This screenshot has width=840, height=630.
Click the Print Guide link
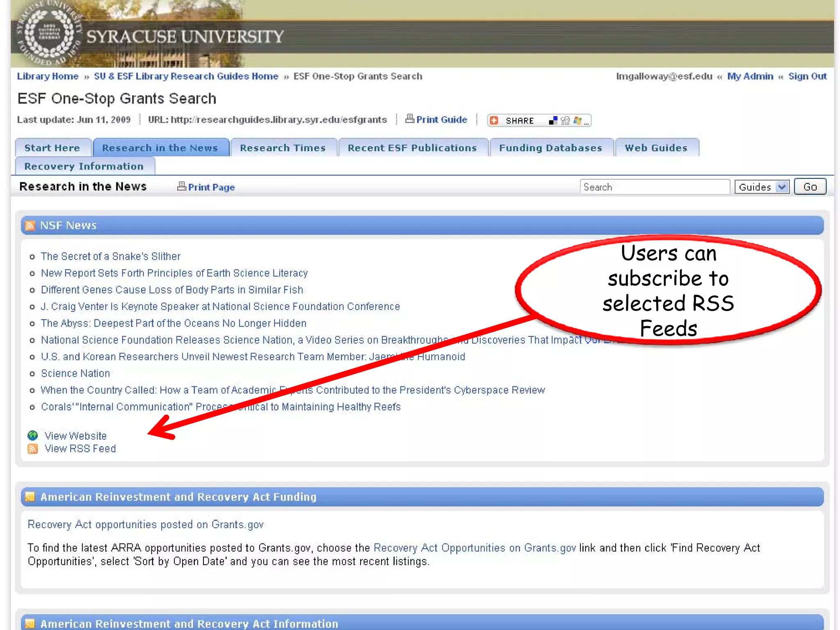pyautogui.click(x=442, y=119)
